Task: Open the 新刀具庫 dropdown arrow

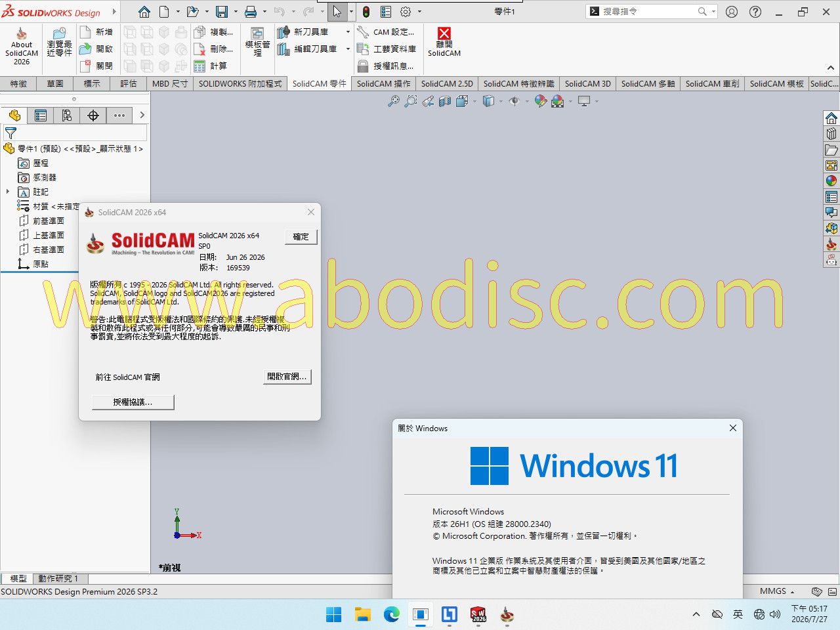Action: click(348, 31)
